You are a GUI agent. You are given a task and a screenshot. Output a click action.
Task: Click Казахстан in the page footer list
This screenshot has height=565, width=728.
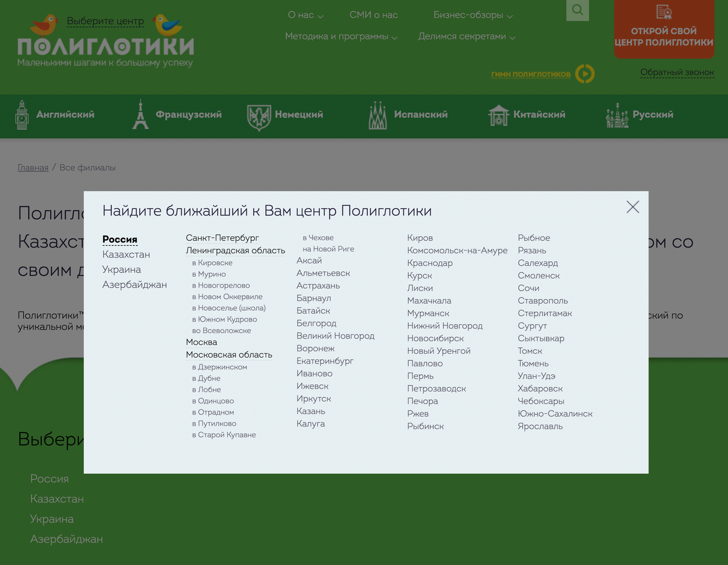coord(57,499)
